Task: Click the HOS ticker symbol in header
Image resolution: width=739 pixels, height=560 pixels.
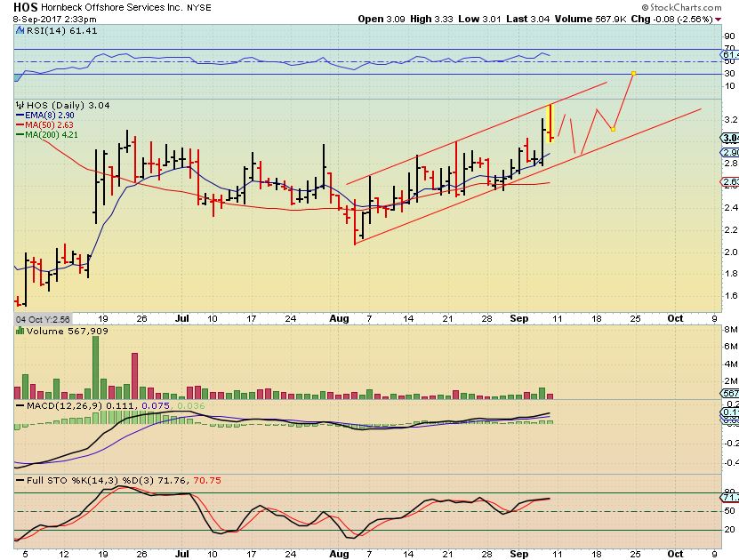Action: click(26, 7)
